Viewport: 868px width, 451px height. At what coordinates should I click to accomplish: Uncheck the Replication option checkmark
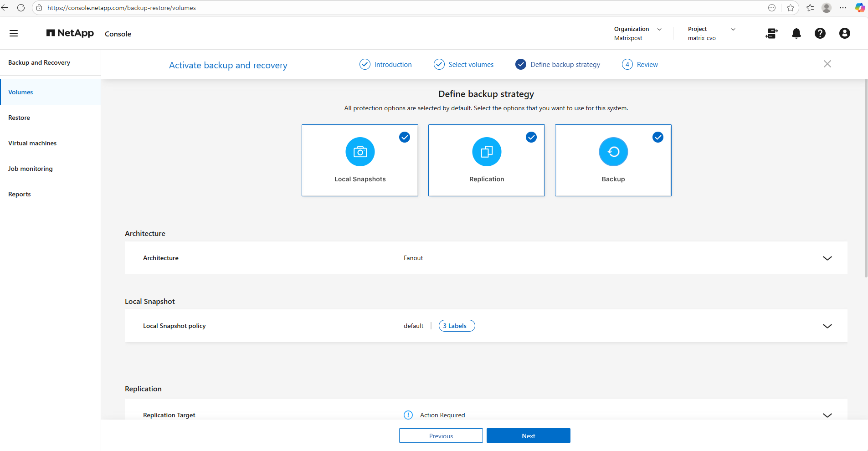[x=531, y=137]
